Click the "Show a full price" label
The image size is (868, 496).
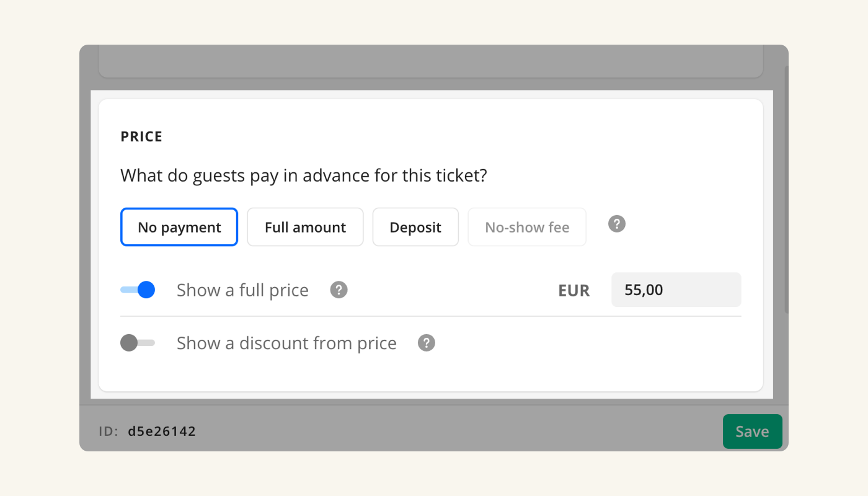click(x=242, y=290)
